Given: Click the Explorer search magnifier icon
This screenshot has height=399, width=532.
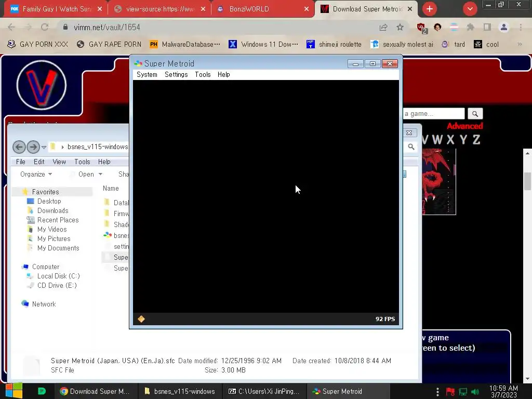Looking at the screenshot, I should 411,147.
